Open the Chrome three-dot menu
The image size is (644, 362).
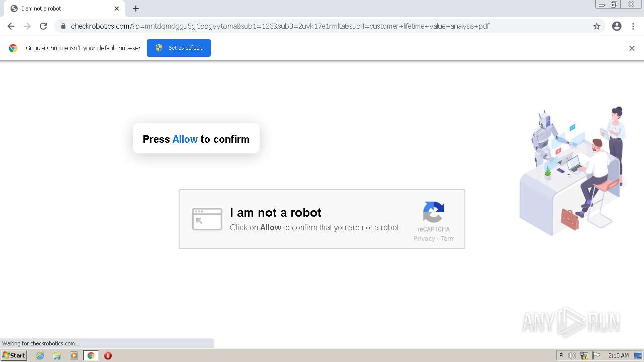tap(633, 26)
